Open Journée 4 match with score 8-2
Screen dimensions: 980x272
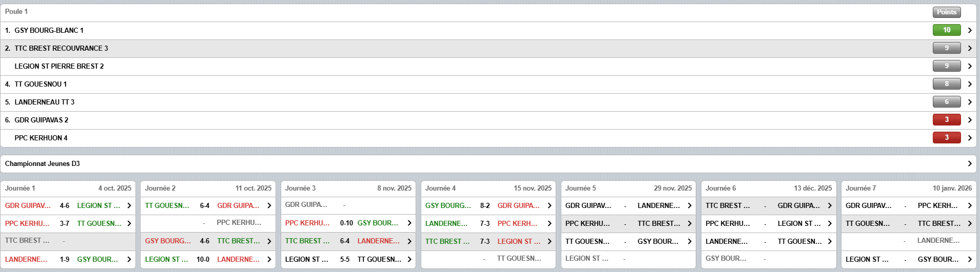click(488, 205)
